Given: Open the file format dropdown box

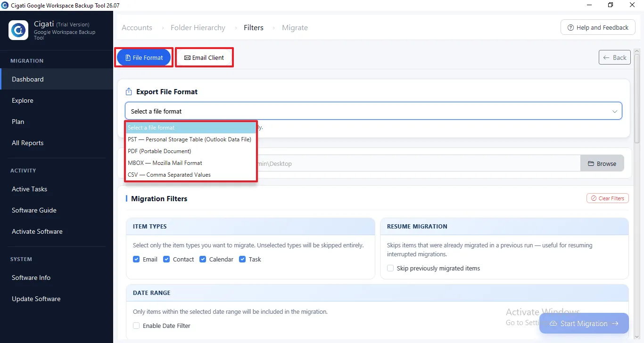Looking at the screenshot, I should click(x=373, y=111).
